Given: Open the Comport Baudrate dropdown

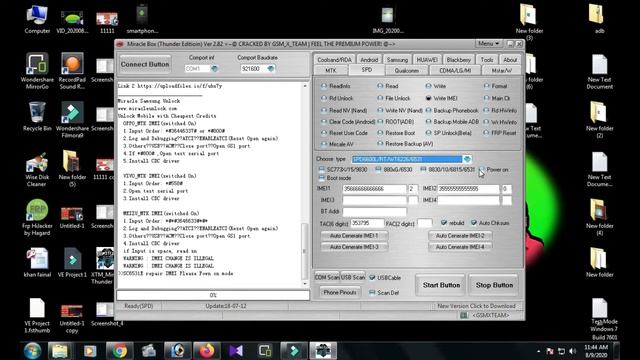Looking at the screenshot, I should tap(271, 69).
